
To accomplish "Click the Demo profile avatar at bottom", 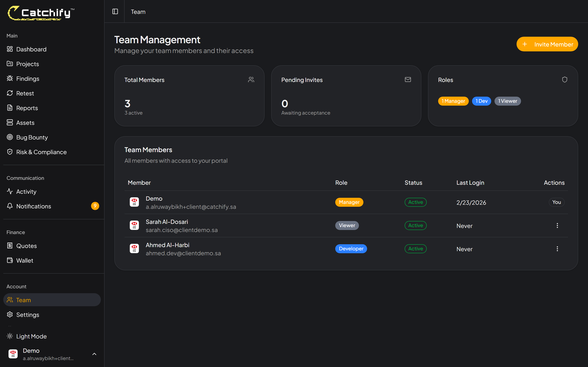I will pos(13,354).
